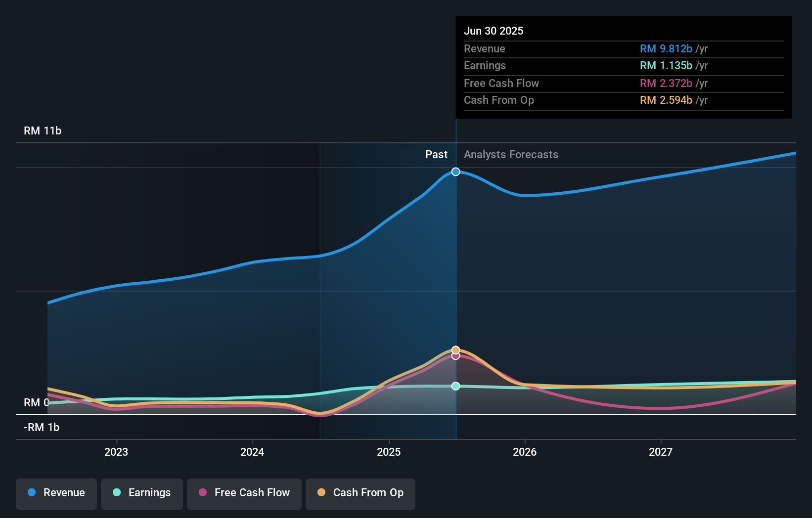Select the Revenue legend color dot
The height and width of the screenshot is (518, 812).
(33, 493)
